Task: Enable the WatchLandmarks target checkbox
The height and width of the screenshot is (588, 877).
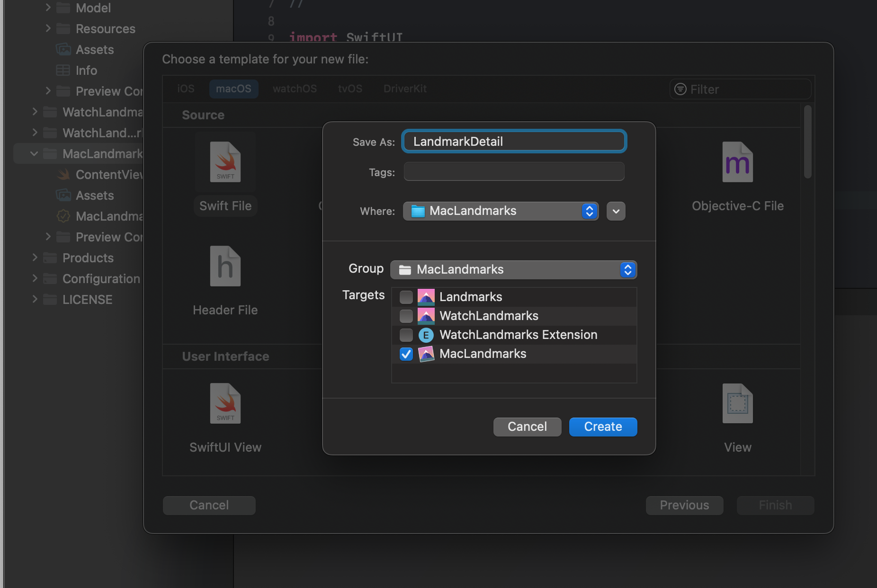Action: tap(406, 316)
